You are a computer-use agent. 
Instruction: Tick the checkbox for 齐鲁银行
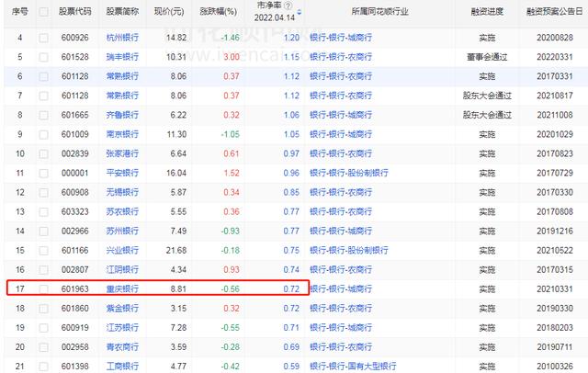tap(43, 115)
